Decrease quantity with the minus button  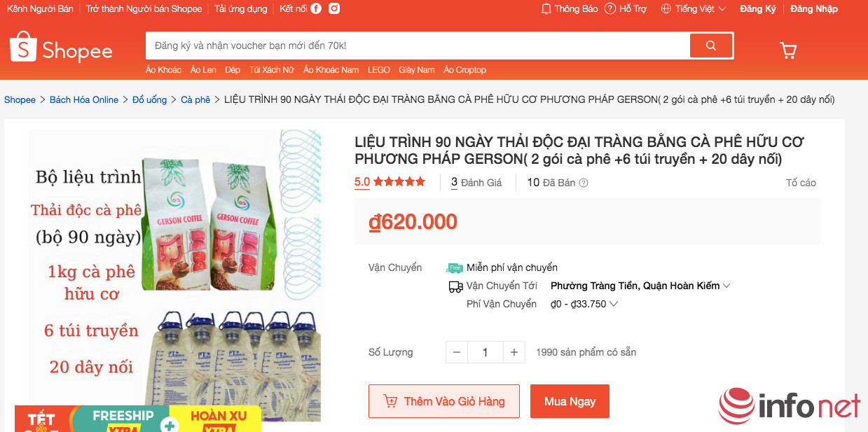(x=457, y=352)
